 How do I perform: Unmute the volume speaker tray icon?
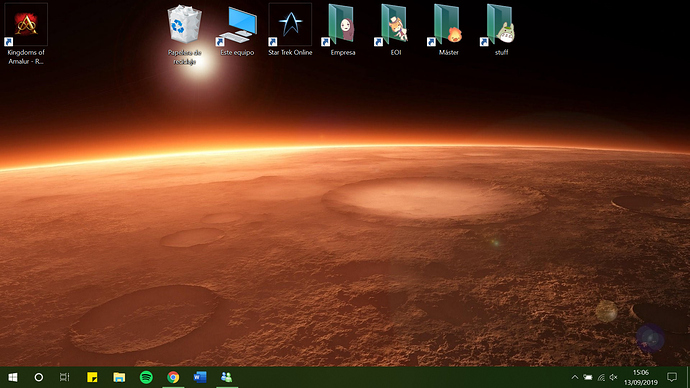[613, 377]
